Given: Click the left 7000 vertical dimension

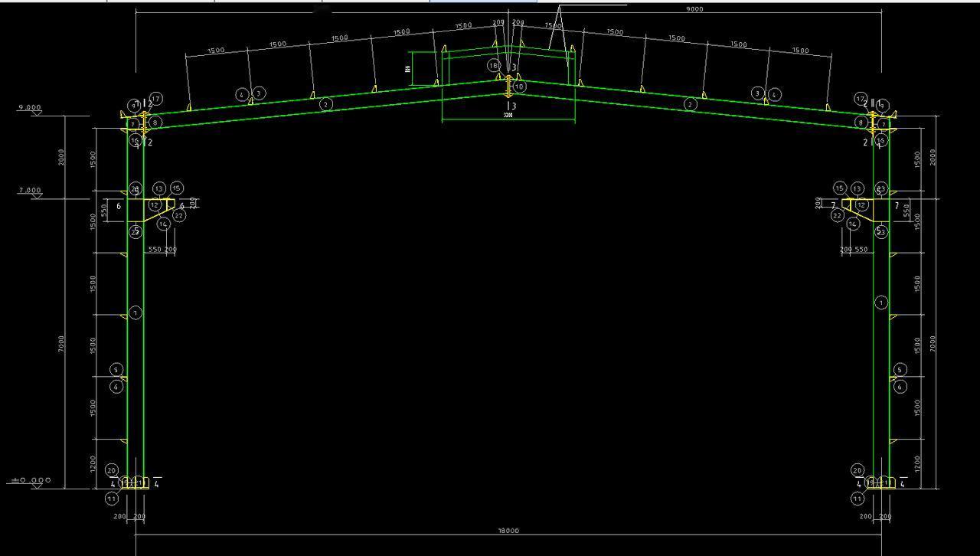Looking at the screenshot, I should tap(61, 345).
